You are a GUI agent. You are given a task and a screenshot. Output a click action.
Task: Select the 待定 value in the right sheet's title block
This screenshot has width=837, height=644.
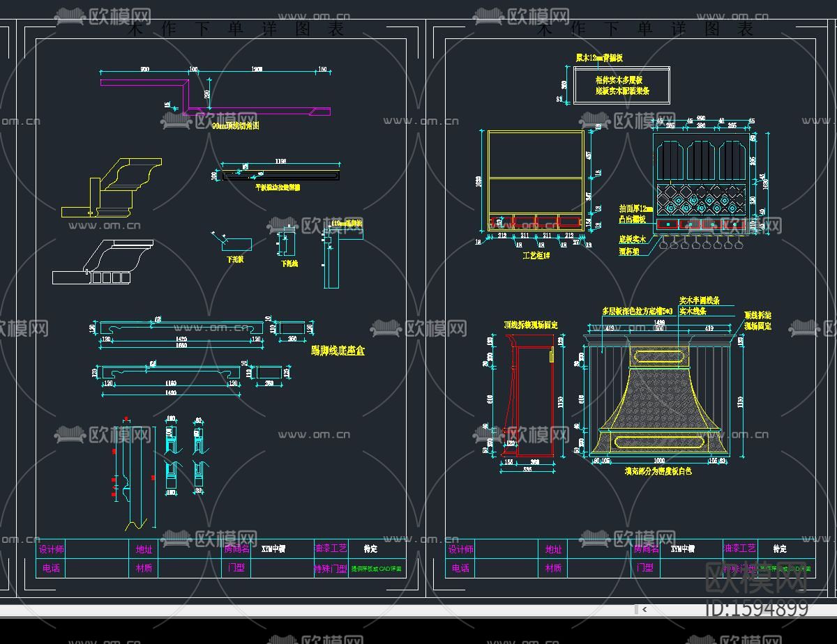(780, 549)
